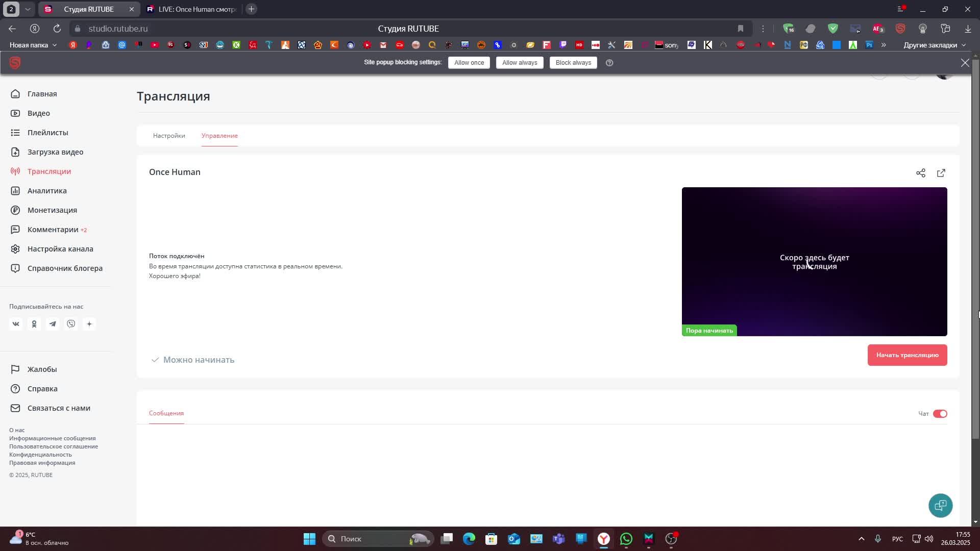Image resolution: width=980 pixels, height=551 pixels.
Task: Click the share icon for Once Human stream
Action: [x=920, y=173]
